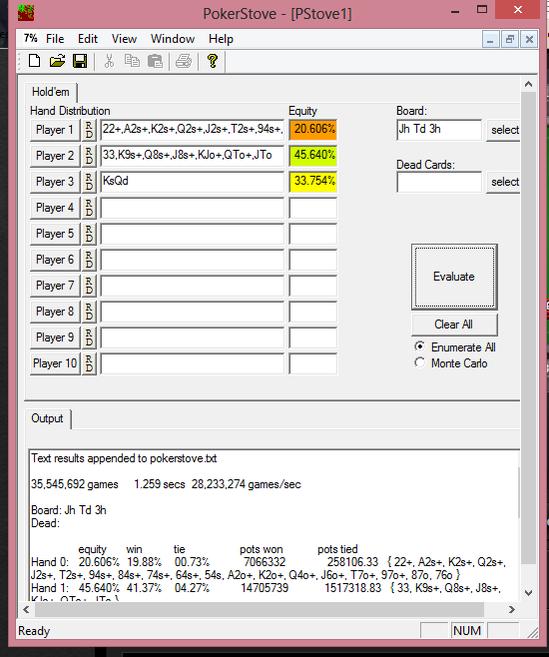Screen dimensions: 549x657
Task: Click the Player 2 button
Action: (55, 156)
